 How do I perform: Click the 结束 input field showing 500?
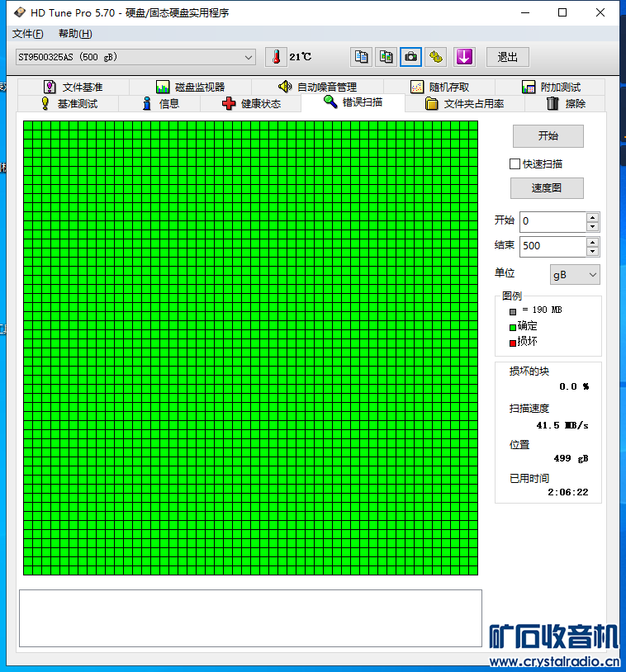552,247
